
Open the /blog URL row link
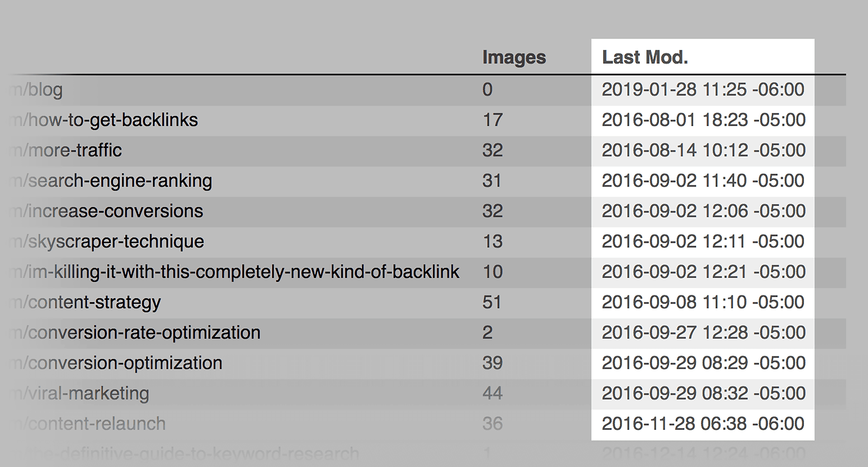point(36,90)
